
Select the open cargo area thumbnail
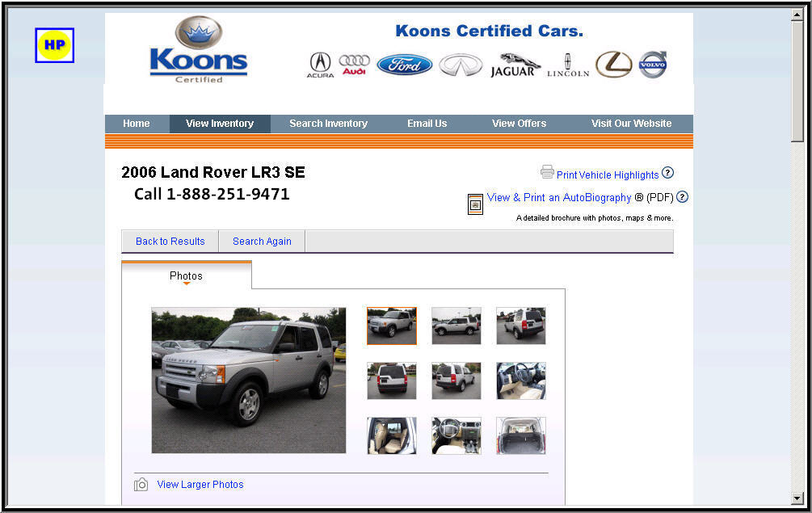pos(521,436)
